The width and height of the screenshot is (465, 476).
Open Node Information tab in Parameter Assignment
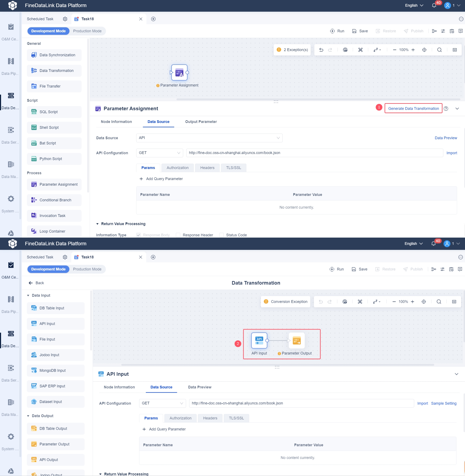[x=116, y=122]
